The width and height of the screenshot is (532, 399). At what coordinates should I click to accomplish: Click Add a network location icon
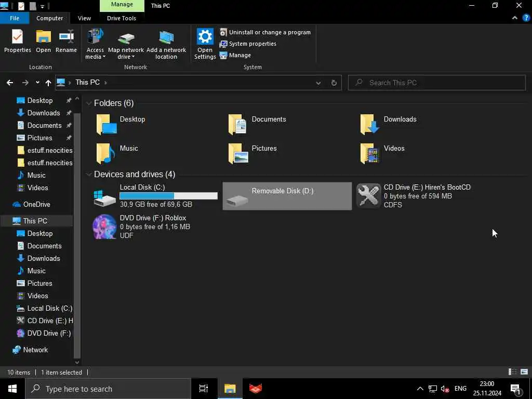[x=166, y=44]
